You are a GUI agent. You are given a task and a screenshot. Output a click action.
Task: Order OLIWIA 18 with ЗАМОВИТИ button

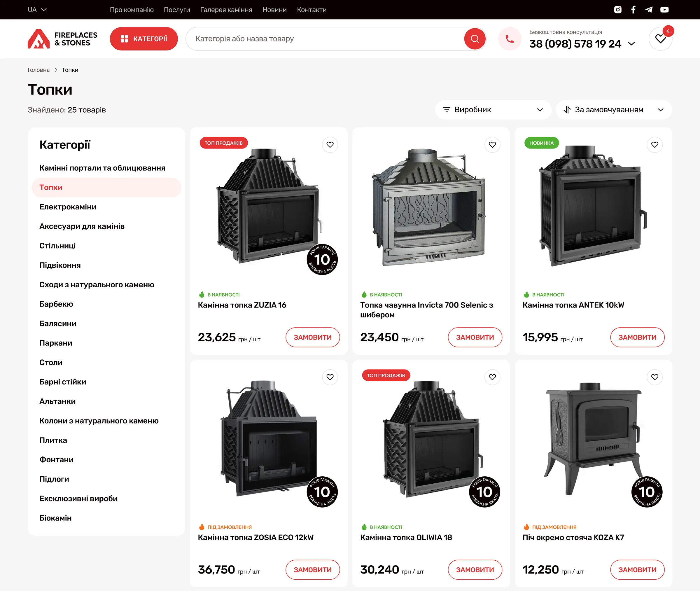tap(475, 570)
